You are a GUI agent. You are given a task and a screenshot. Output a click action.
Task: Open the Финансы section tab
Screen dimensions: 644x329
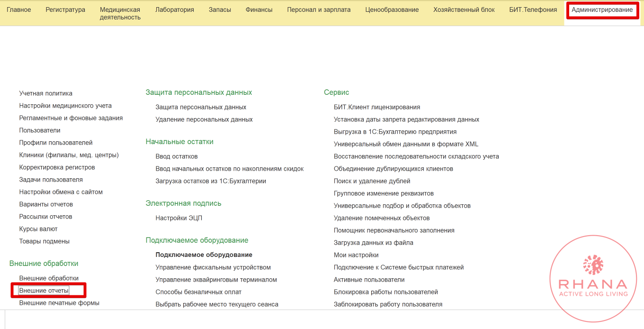coord(259,10)
